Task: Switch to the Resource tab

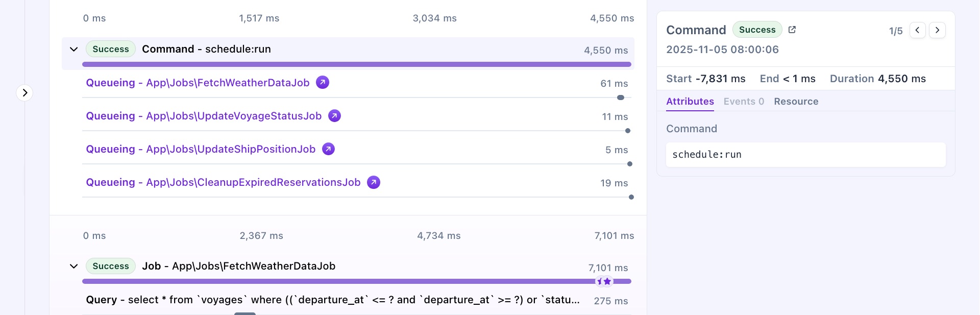Action: tap(796, 102)
